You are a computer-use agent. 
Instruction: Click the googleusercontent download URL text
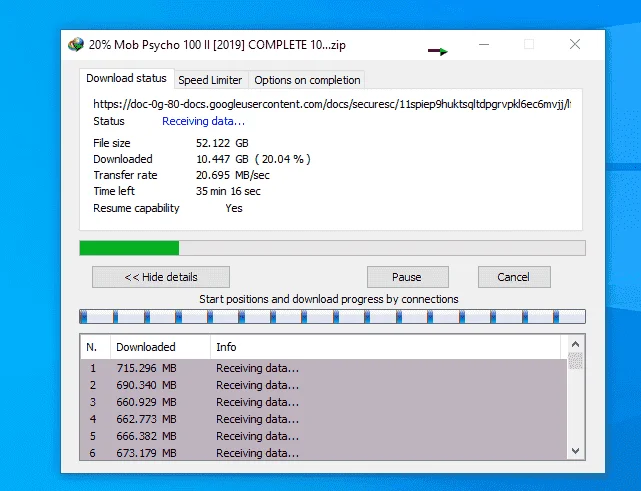(x=332, y=104)
